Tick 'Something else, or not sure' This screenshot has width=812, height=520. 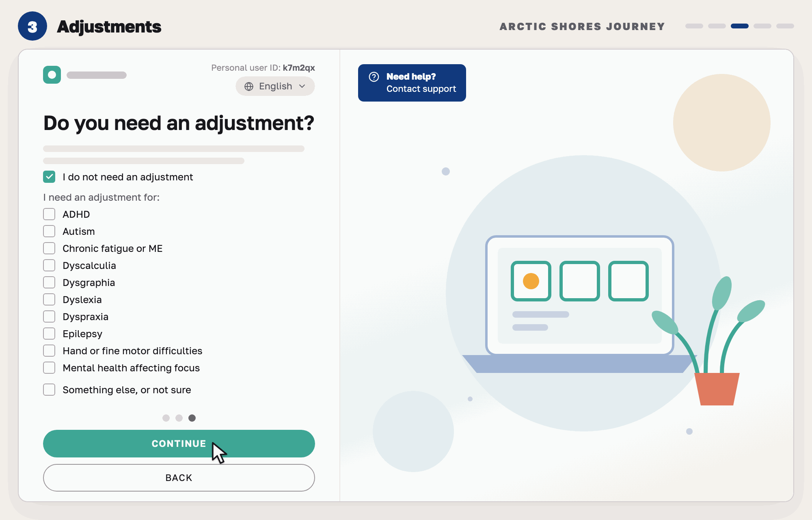[49, 390]
